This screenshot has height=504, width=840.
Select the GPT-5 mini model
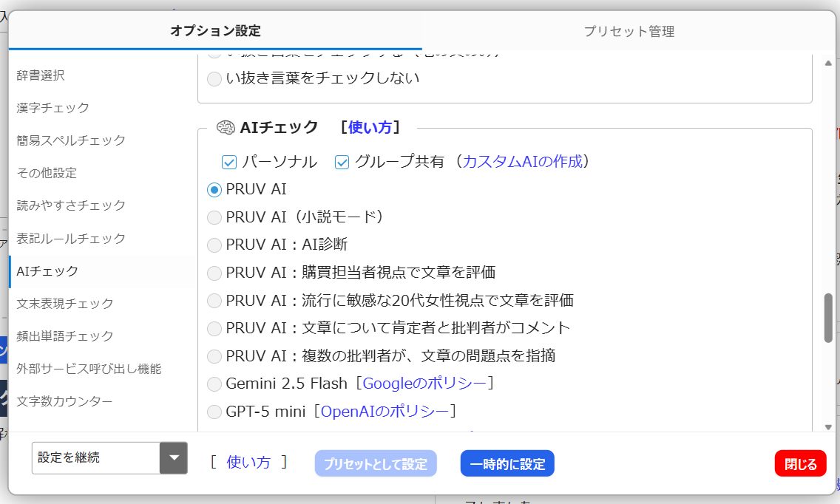click(x=214, y=411)
